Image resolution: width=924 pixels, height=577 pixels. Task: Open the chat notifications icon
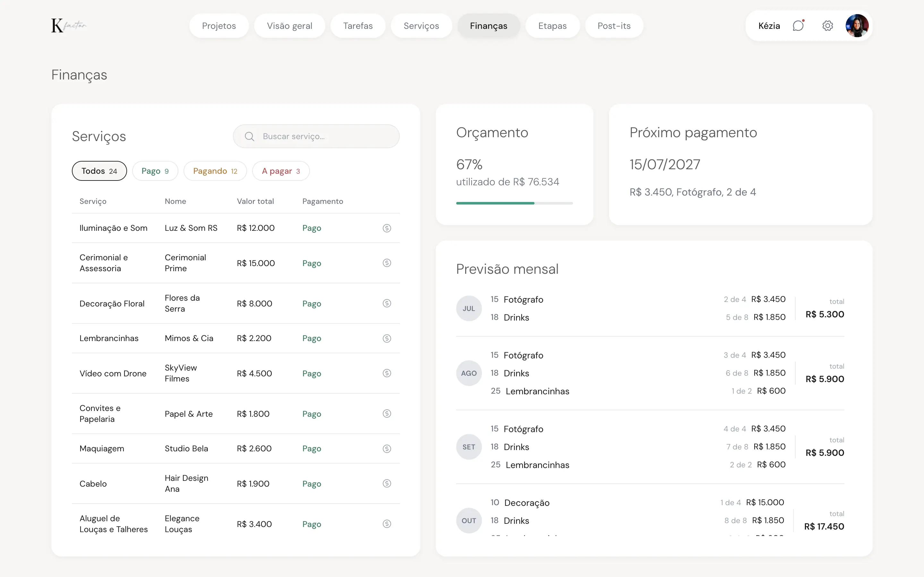(x=798, y=26)
